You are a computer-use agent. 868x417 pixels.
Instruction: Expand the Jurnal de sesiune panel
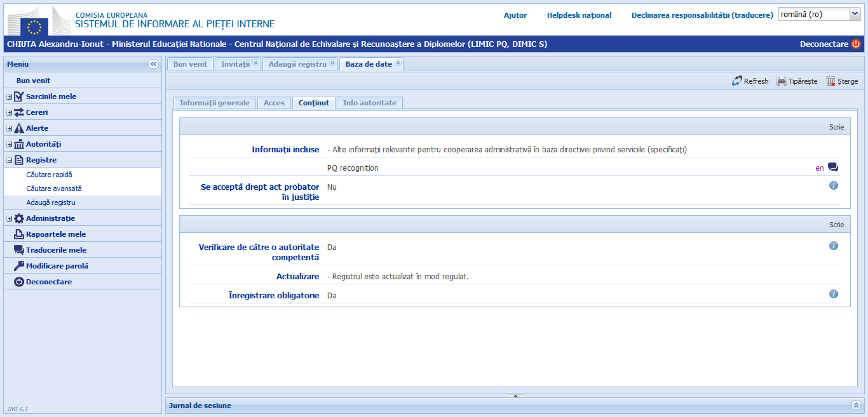pos(856,405)
